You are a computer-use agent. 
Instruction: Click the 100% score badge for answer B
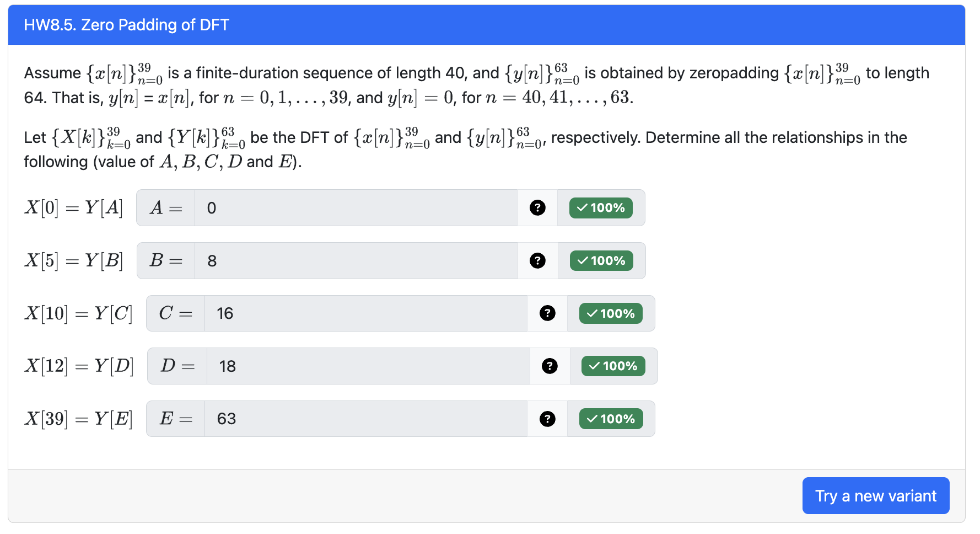601,260
